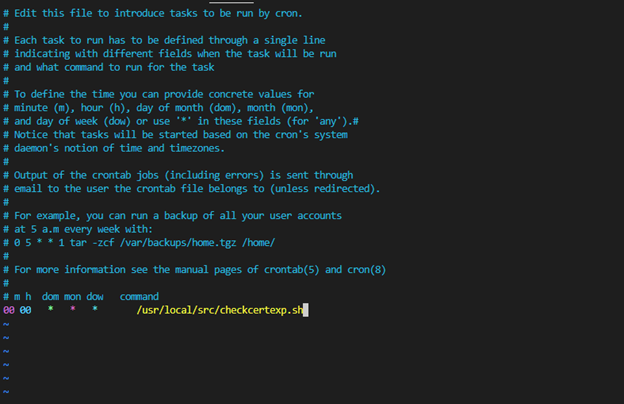Image resolution: width=624 pixels, height=404 pixels.
Task: Click the last tilde empty-line marker
Action: pos(6,392)
